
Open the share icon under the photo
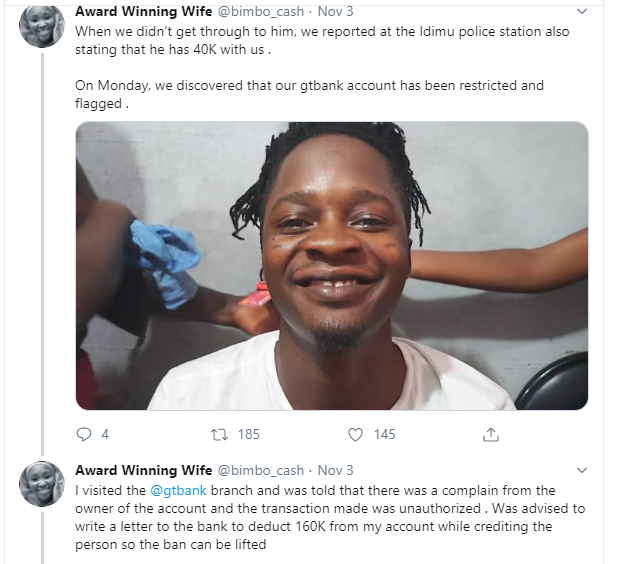[x=491, y=434]
